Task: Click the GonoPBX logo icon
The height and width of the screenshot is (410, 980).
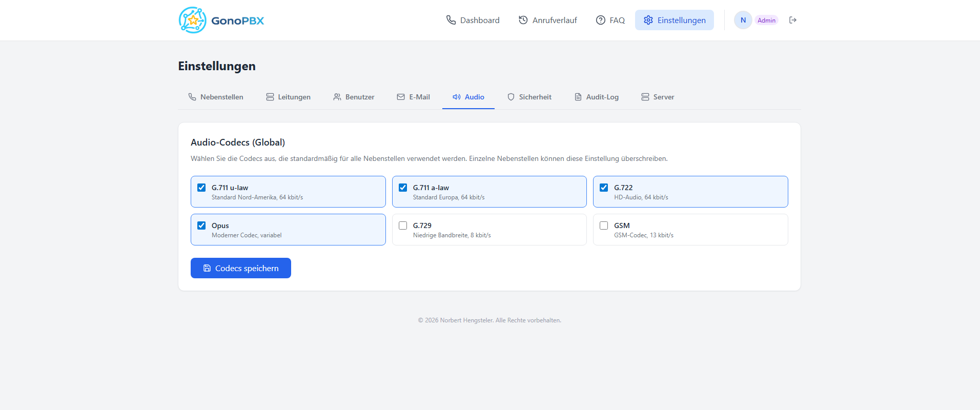Action: 193,20
